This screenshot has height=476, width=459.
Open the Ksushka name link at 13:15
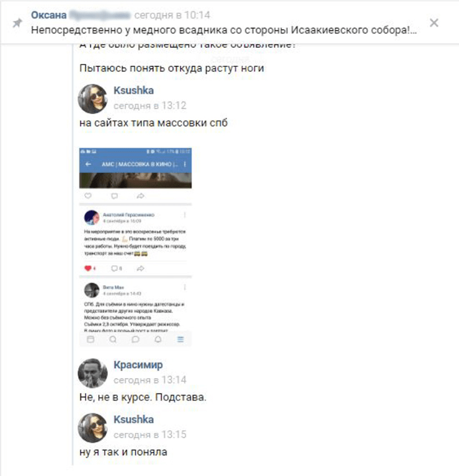click(133, 420)
